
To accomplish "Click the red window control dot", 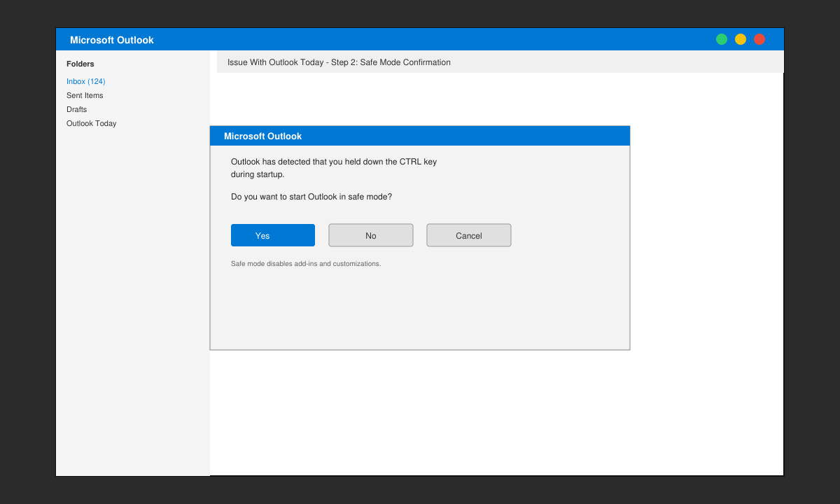I will click(x=759, y=39).
